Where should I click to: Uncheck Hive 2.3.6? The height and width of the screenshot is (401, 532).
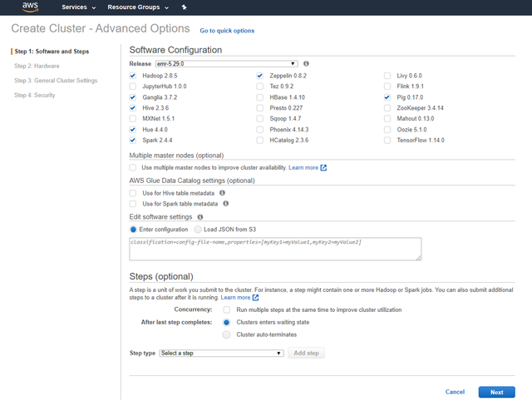[133, 108]
